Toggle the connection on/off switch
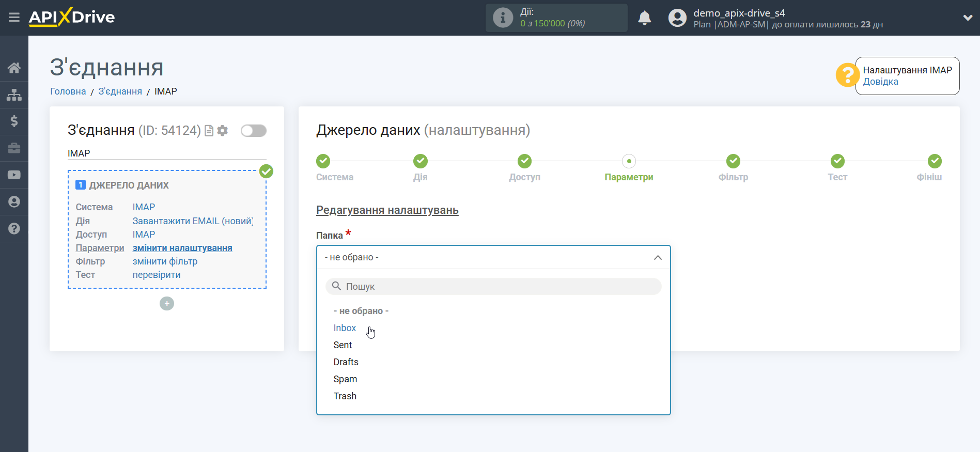This screenshot has height=452, width=980. click(254, 131)
